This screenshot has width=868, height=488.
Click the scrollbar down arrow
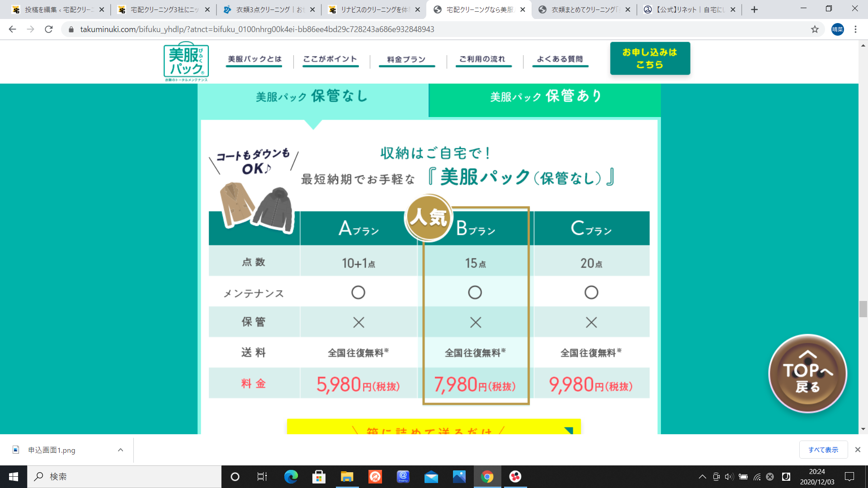863,429
